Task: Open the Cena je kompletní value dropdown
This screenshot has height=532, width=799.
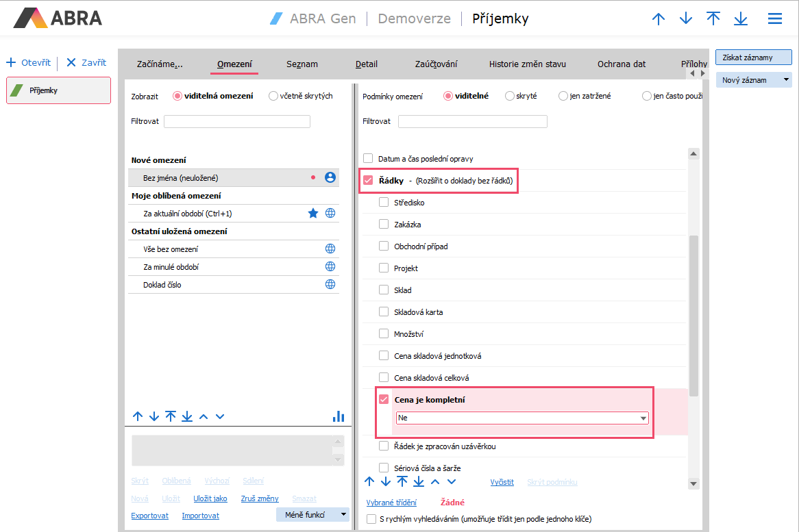Action: [x=643, y=418]
